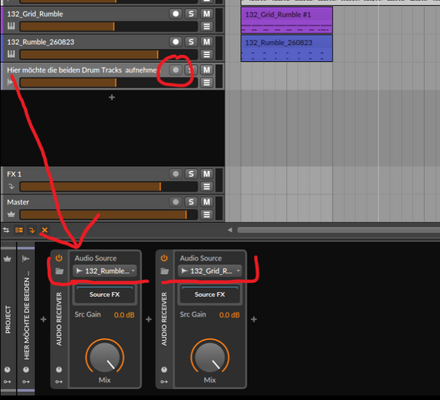Open Source FX of second receiver
The width and height of the screenshot is (440, 400).
pos(210,295)
